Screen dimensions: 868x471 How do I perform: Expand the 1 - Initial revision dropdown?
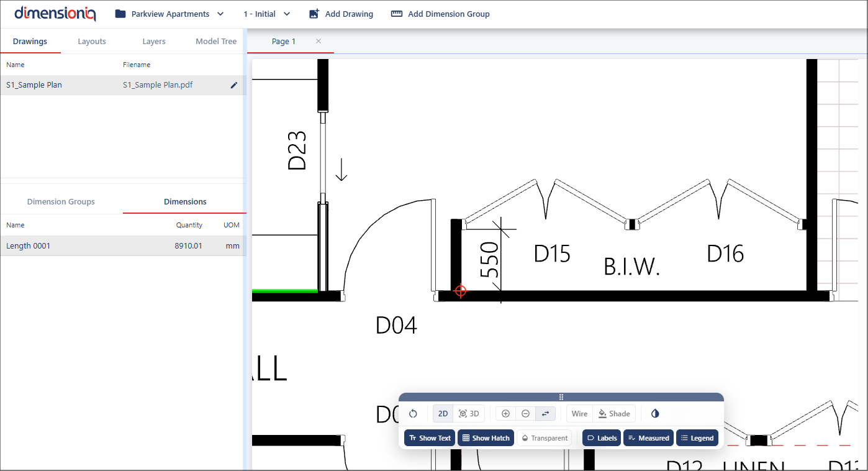tap(266, 14)
